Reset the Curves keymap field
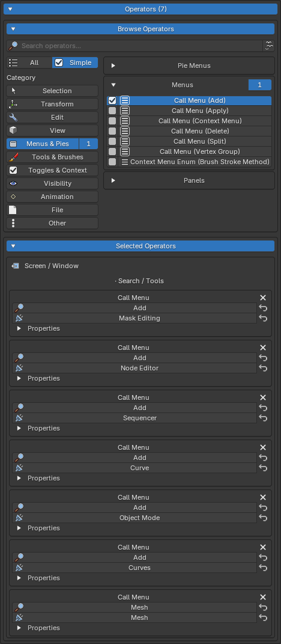This screenshot has width=281, height=644. point(264,568)
